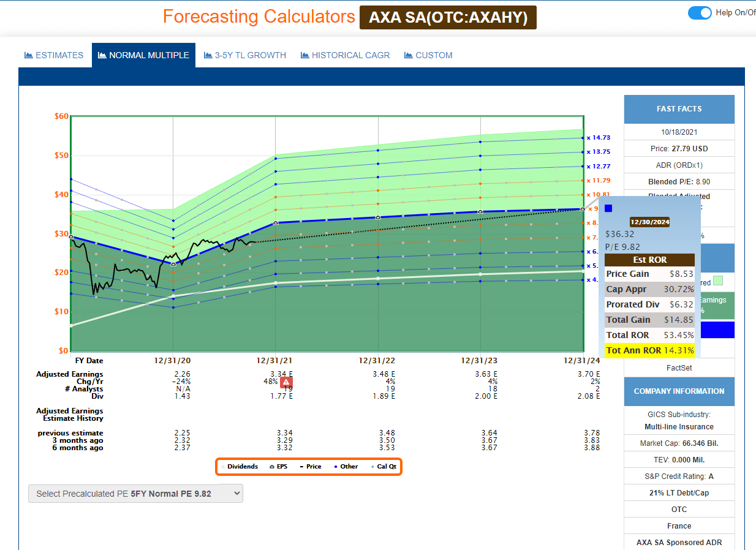
Task: Click the 12/31/22 fiscal year date
Action: 378,361
